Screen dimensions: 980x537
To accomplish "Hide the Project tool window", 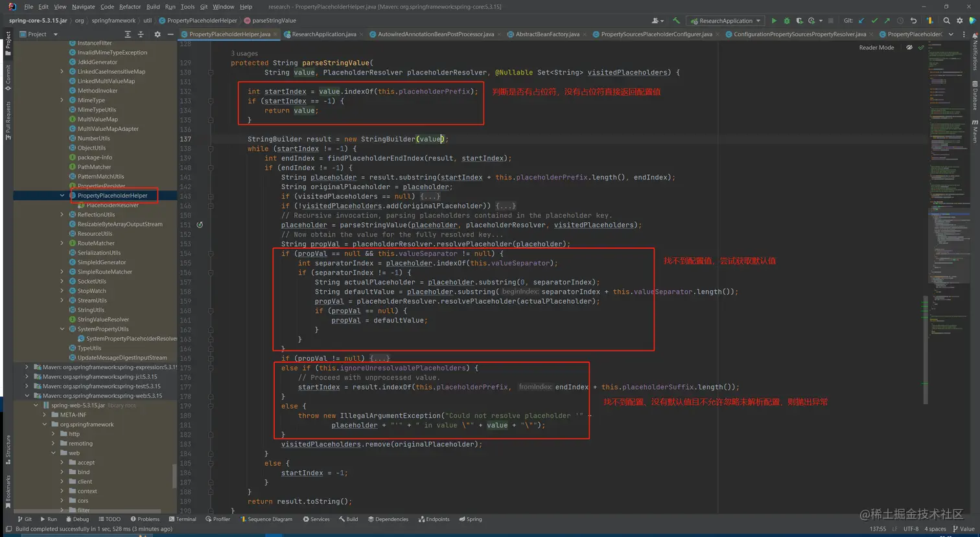I will pos(170,34).
